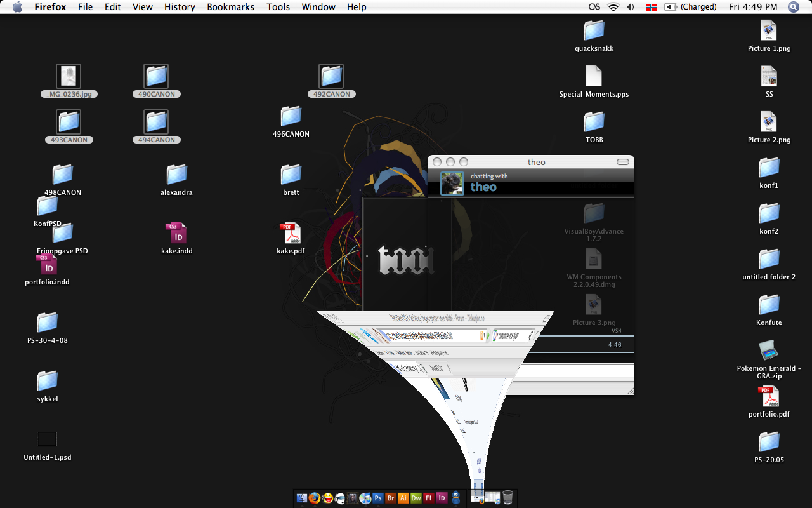This screenshot has height=508, width=812.
Task: Click the Adium bird dock icon
Action: pos(455,498)
